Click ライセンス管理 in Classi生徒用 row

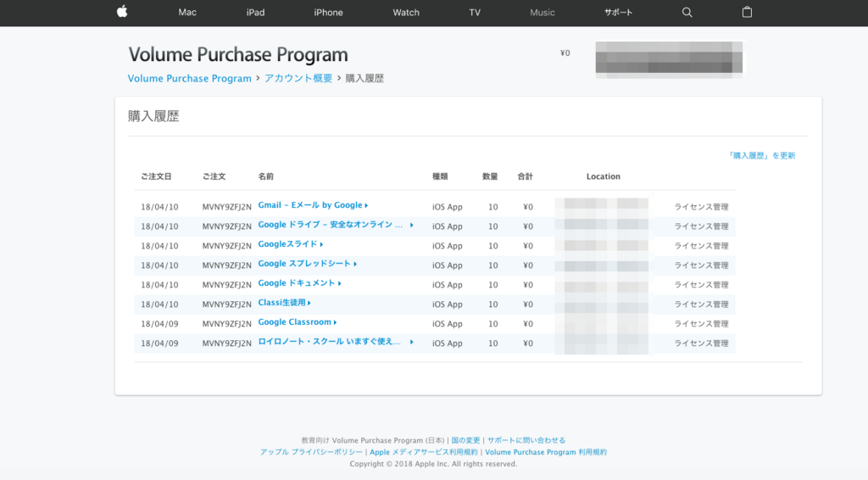pos(701,304)
